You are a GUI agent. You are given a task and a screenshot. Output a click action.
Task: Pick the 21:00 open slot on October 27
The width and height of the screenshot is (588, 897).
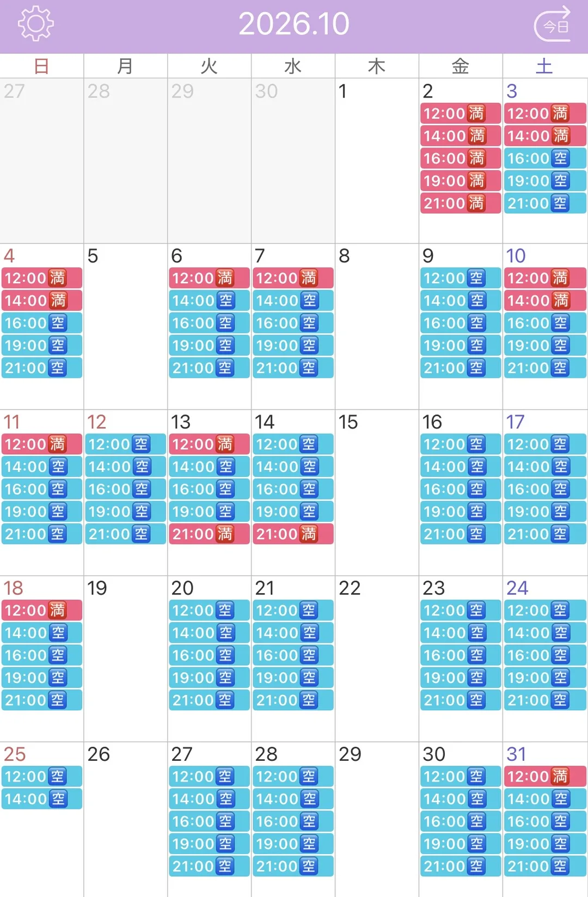(x=209, y=866)
